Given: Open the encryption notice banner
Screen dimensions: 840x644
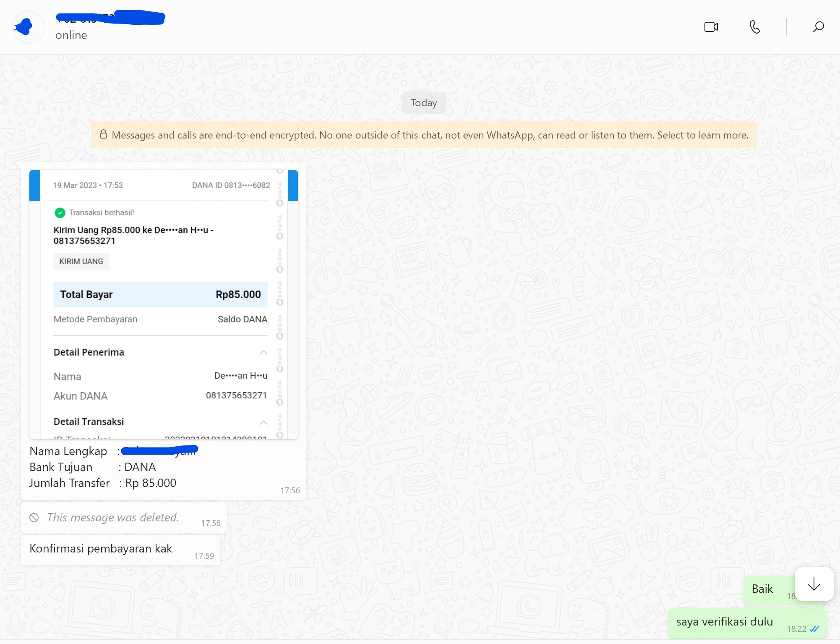Looking at the screenshot, I should (424, 135).
